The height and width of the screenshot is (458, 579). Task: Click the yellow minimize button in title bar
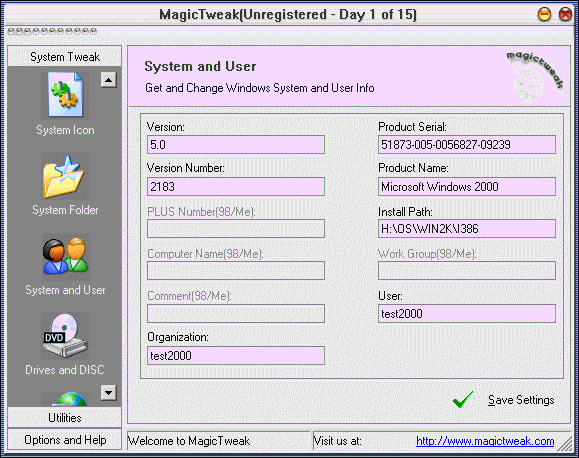544,14
